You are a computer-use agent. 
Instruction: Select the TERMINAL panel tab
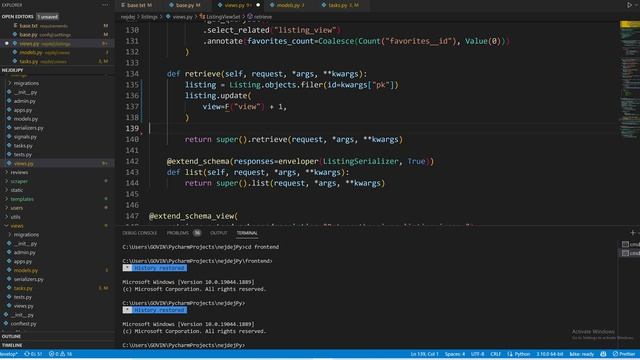pos(247,233)
